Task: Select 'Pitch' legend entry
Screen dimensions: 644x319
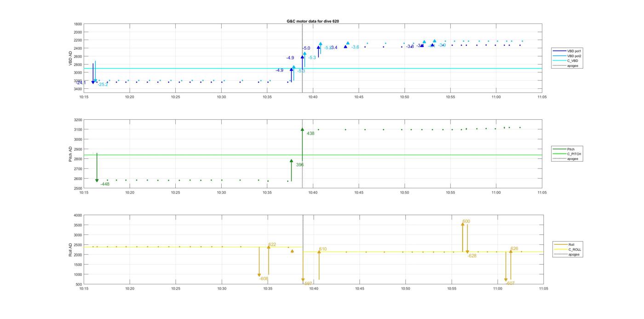Action: [x=568, y=149]
